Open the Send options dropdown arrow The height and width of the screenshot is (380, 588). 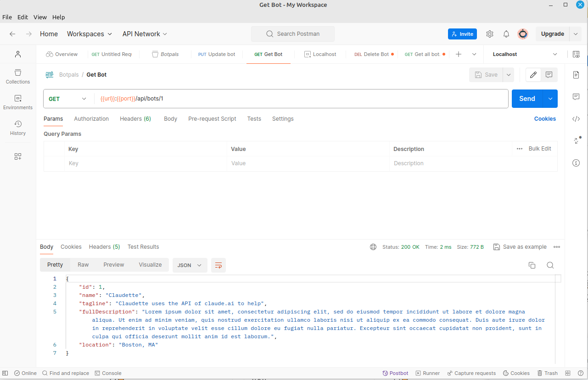pos(550,99)
